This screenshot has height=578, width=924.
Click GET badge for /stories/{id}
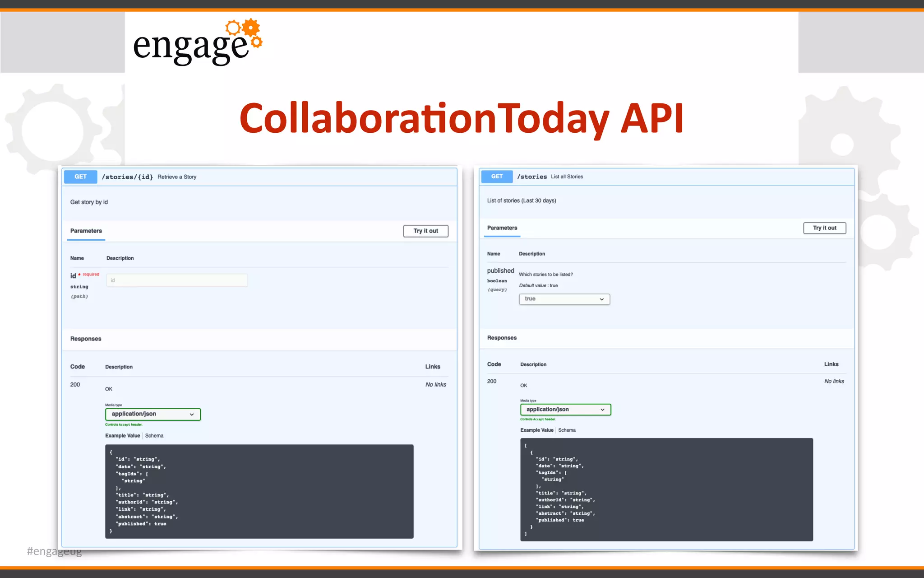[x=81, y=177]
